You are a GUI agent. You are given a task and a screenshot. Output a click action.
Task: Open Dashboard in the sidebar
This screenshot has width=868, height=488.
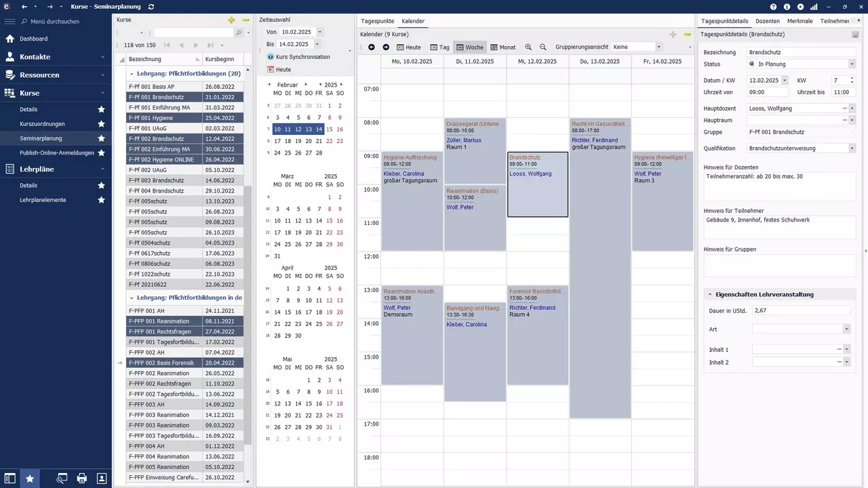point(33,39)
